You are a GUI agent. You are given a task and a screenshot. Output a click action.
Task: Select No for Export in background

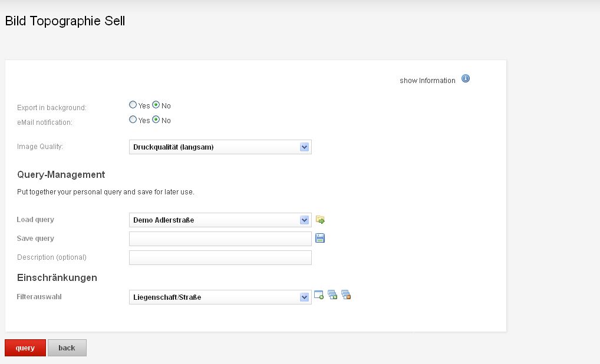pos(156,105)
